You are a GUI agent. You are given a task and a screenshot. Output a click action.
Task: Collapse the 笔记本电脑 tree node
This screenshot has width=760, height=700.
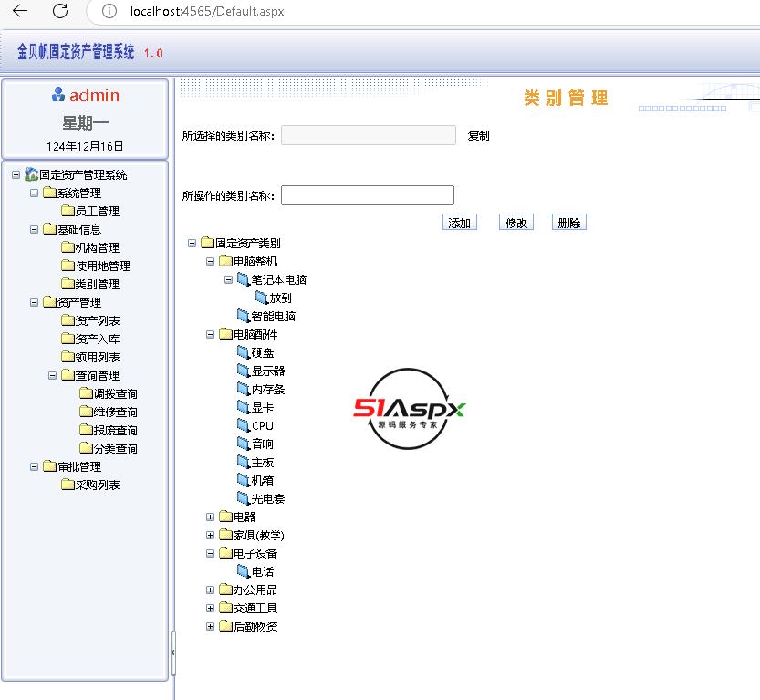[229, 279]
